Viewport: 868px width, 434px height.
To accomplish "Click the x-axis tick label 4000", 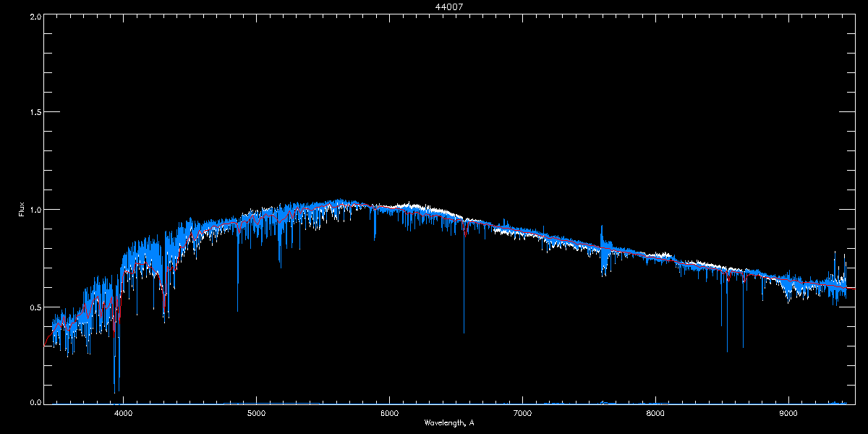I will pos(123,414).
